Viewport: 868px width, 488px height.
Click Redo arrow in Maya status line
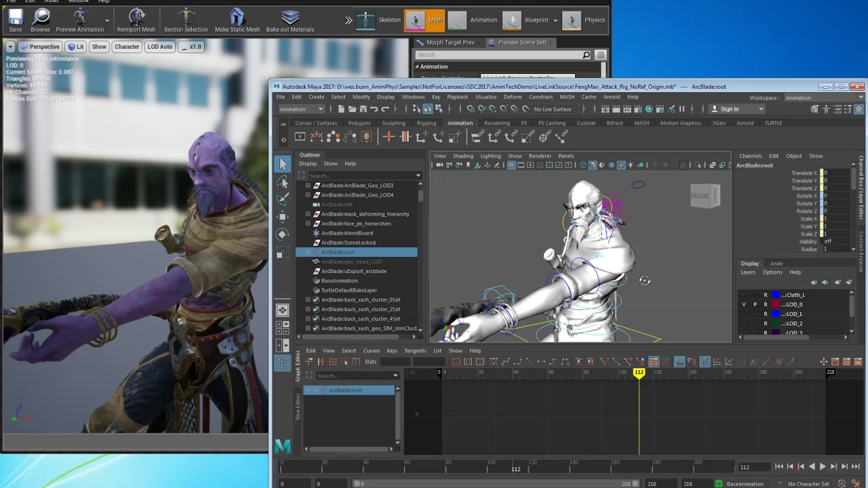(x=384, y=109)
